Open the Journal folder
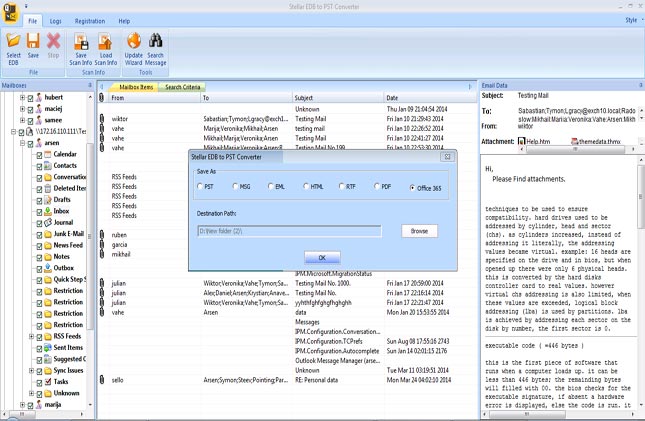This screenshot has width=645, height=421. tap(63, 222)
